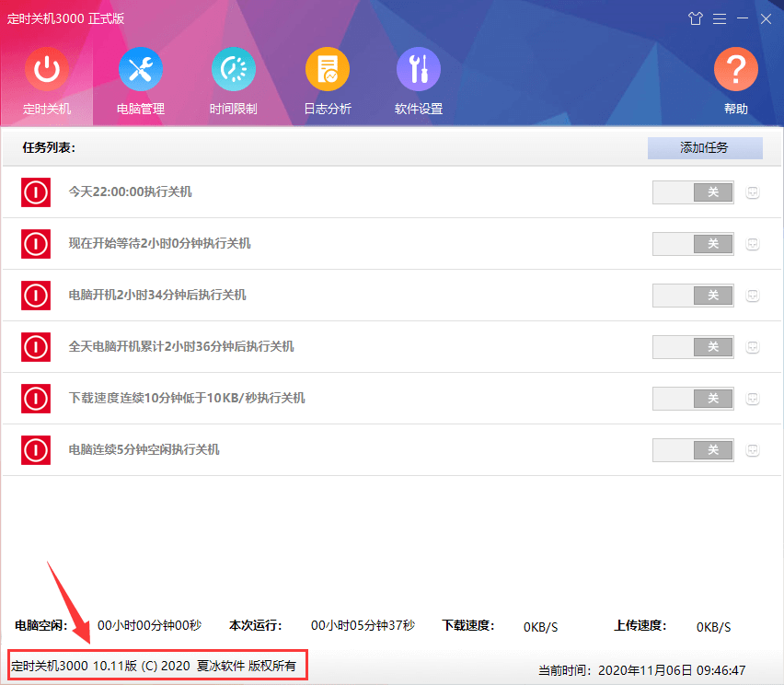The image size is (784, 685).
Task: Open 电脑管理 wrench icon
Action: [x=141, y=69]
